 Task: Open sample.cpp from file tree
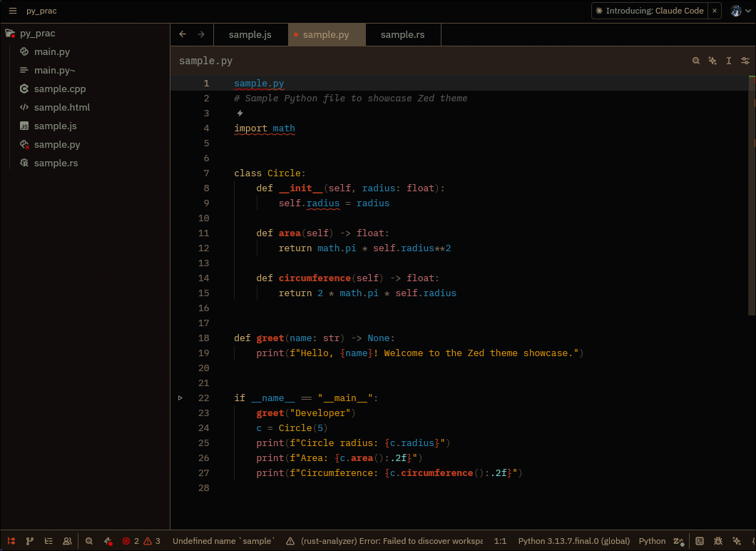coord(60,89)
